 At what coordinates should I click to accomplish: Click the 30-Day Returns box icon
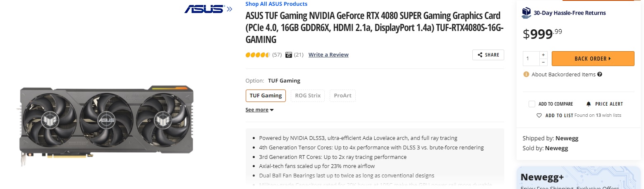coord(526,13)
